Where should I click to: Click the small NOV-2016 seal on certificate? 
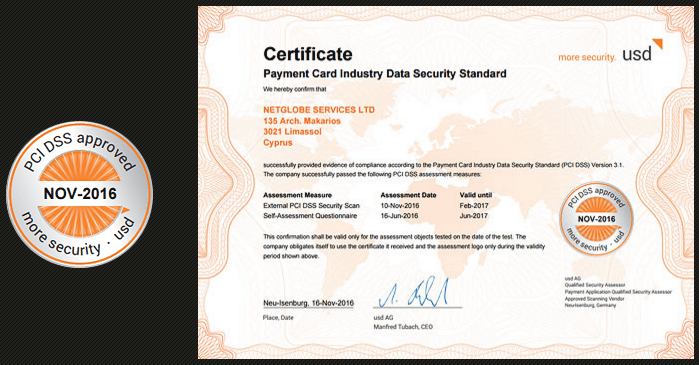(596, 219)
